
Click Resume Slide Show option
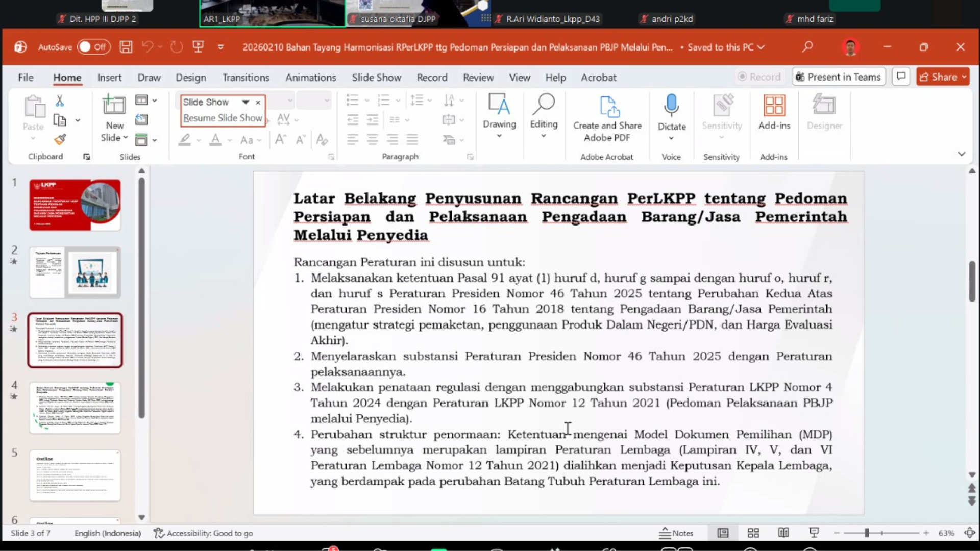pyautogui.click(x=223, y=118)
